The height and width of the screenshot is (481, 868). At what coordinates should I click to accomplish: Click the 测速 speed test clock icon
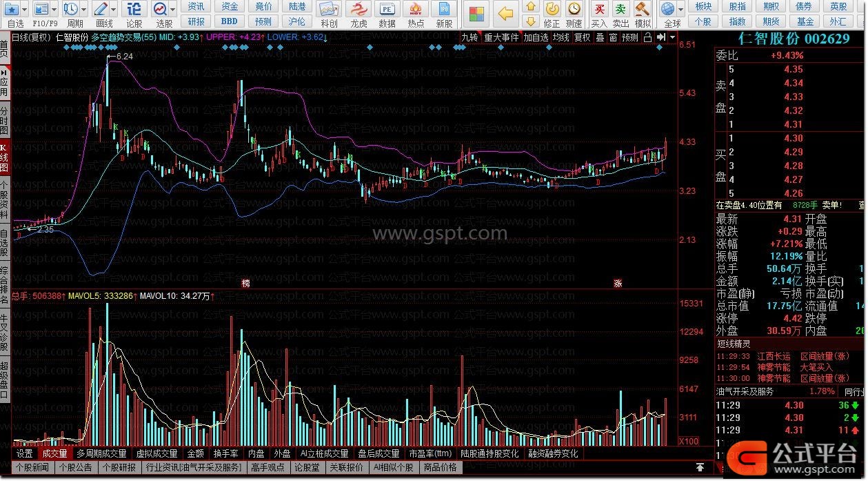point(574,9)
